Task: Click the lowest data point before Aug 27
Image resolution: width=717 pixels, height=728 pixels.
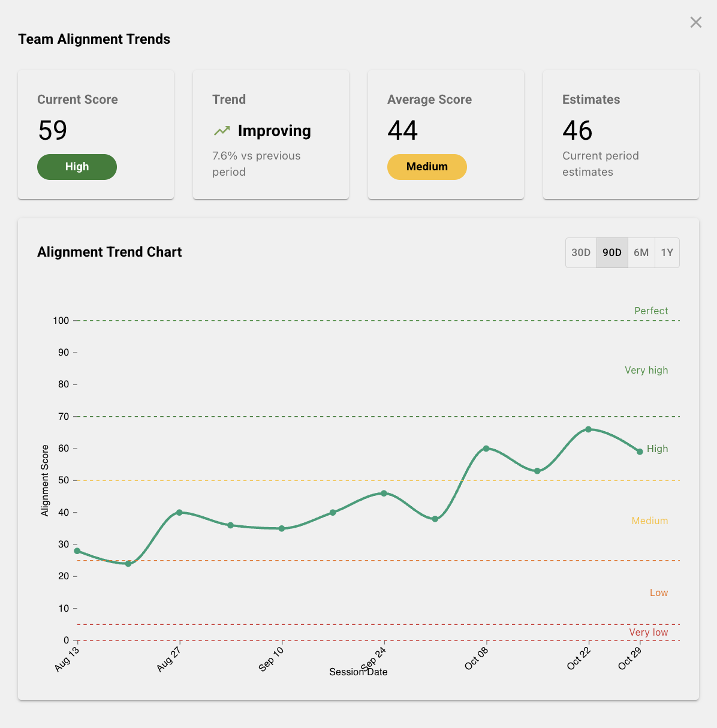Action: [128, 563]
